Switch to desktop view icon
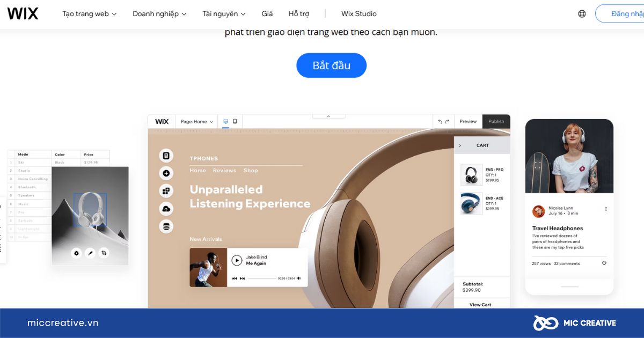 click(x=225, y=122)
